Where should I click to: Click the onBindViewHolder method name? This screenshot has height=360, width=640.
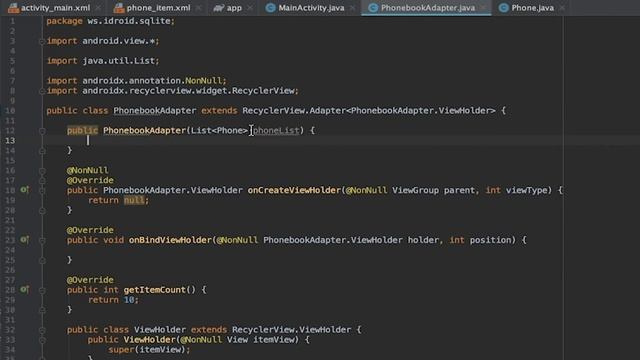170,240
